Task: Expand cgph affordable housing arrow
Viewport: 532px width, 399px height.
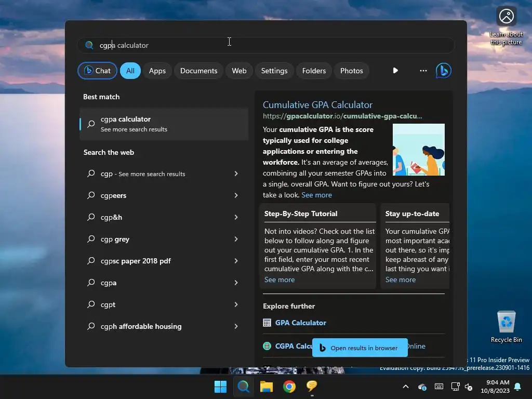Action: point(236,326)
